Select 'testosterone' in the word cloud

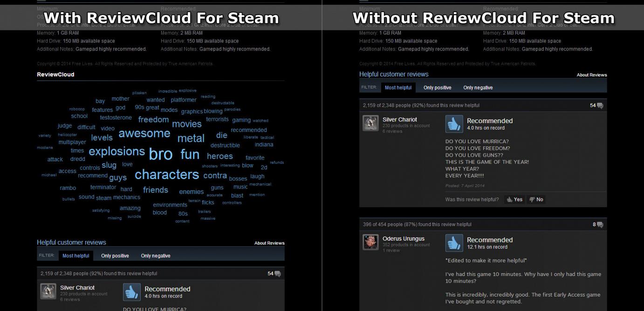(116, 118)
